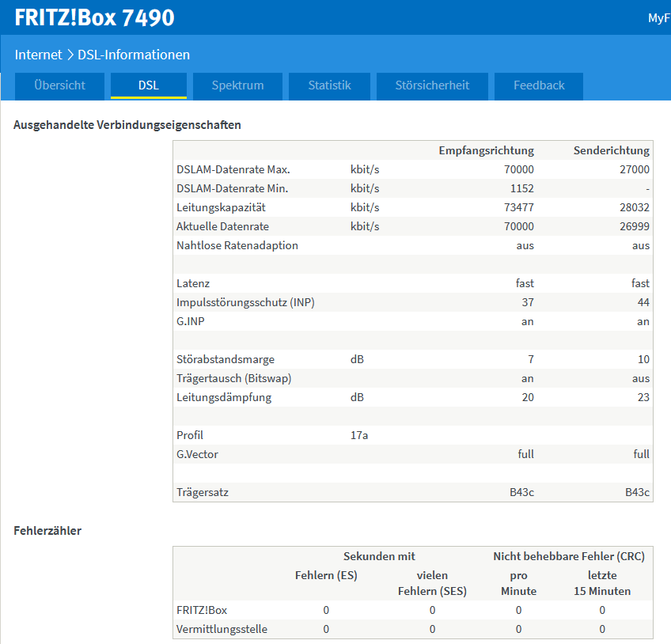The width and height of the screenshot is (671, 644).
Task: Click the Impulsstörungsschutz (INP) label
Action: 245,302
